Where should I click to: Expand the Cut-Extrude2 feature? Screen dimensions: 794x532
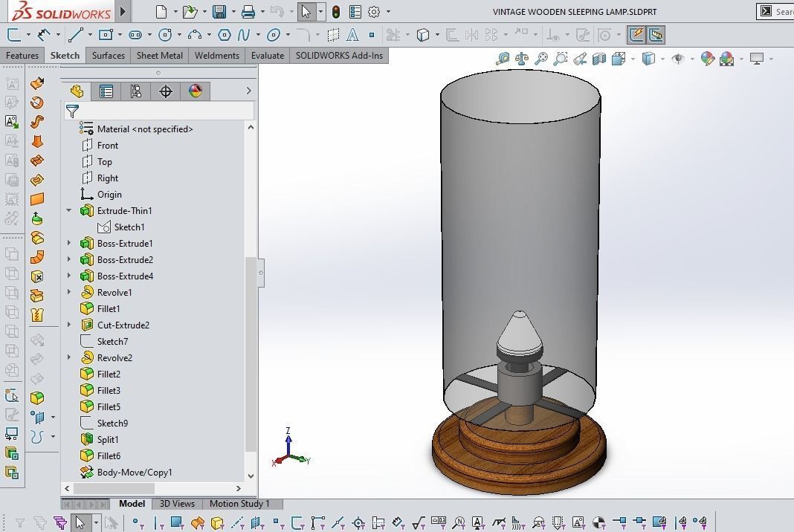point(69,325)
